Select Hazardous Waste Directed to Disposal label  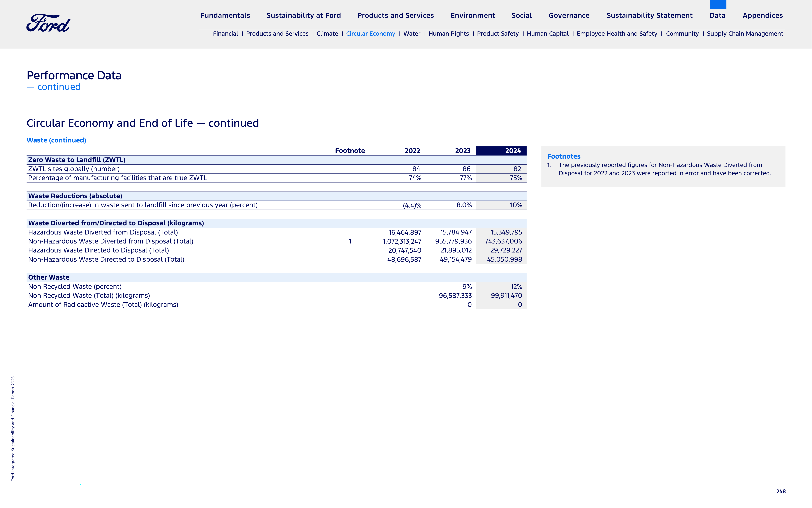coord(99,250)
